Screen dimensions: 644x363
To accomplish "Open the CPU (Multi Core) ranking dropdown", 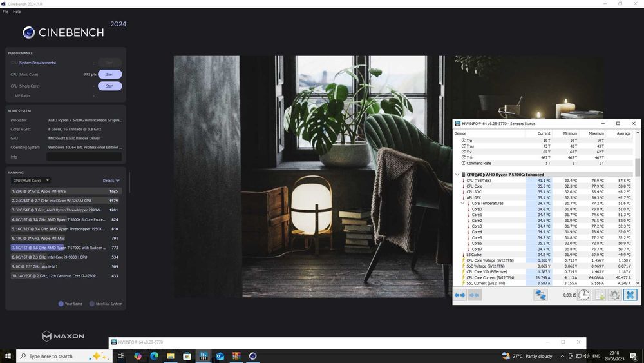I will (30, 181).
